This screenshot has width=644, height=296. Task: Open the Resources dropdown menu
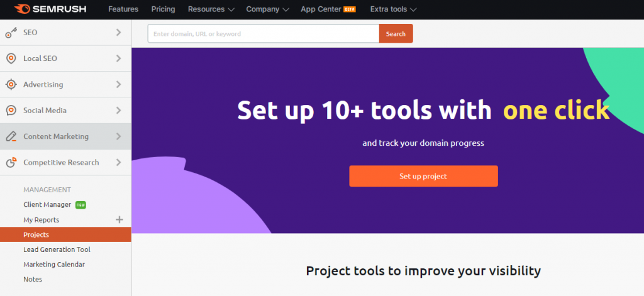pos(211,9)
